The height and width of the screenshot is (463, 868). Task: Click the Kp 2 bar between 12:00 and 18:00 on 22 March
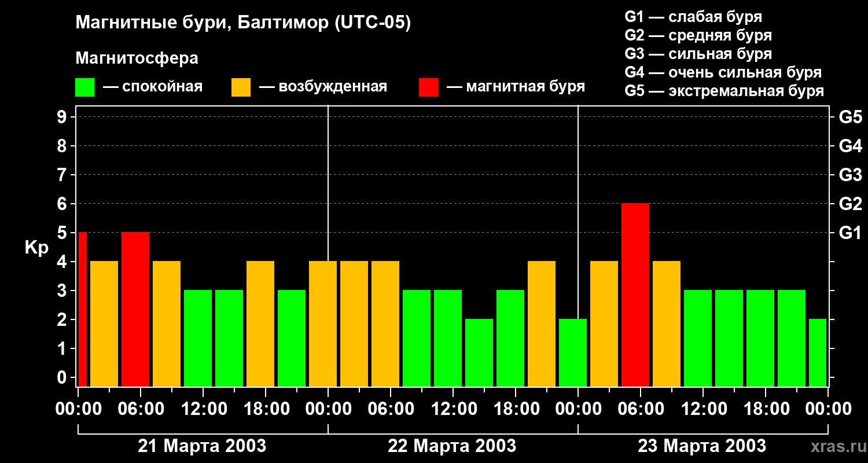pos(479,352)
